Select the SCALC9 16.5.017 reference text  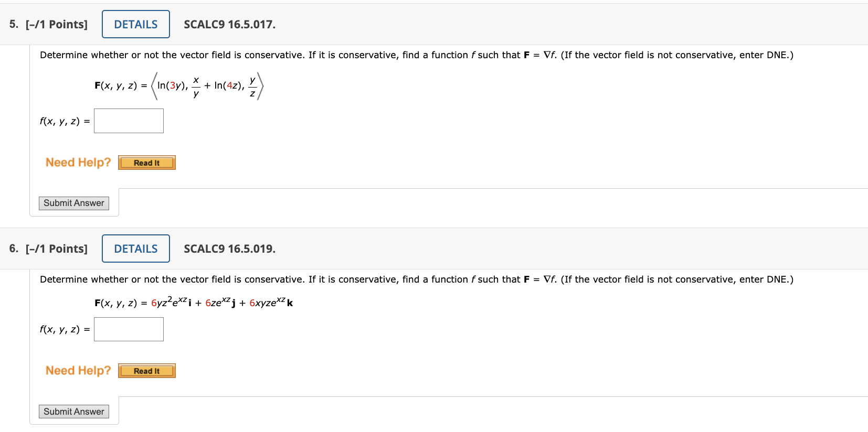[229, 24]
